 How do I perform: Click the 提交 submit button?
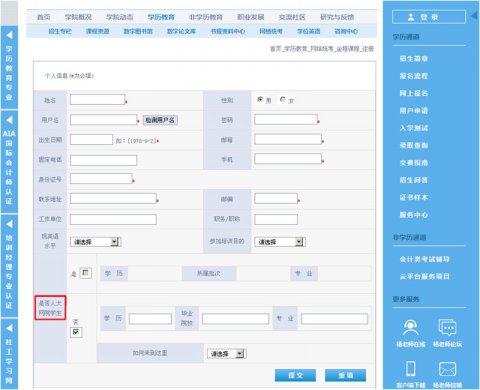click(x=295, y=375)
